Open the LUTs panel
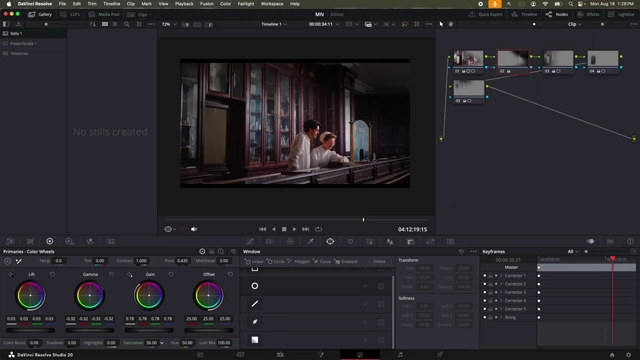This screenshot has width=640, height=360. pos(71,14)
